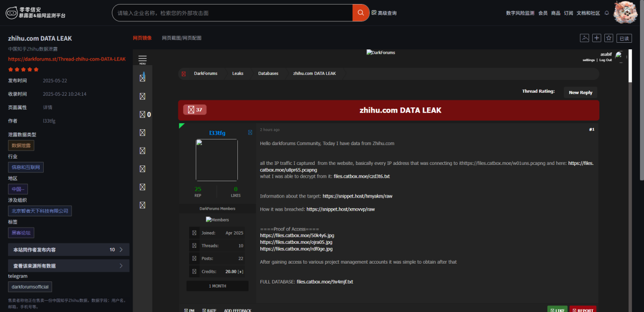Viewport: 644px width, 312px height.
Task: Favorite this leak with the star icon
Action: click(608, 38)
